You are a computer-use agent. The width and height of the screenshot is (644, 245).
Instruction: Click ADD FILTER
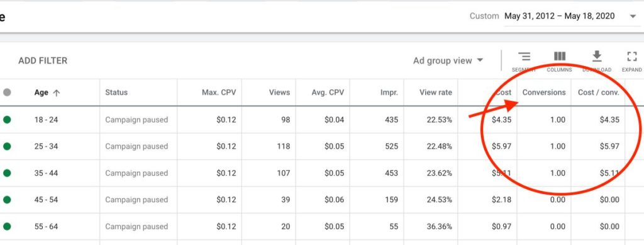point(43,60)
